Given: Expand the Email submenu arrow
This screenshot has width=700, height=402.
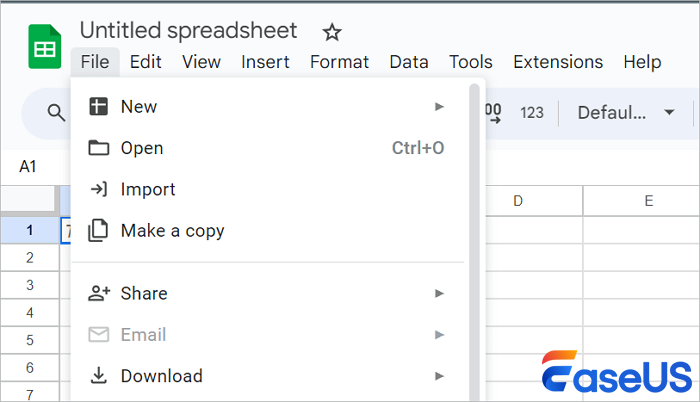Looking at the screenshot, I should (439, 335).
